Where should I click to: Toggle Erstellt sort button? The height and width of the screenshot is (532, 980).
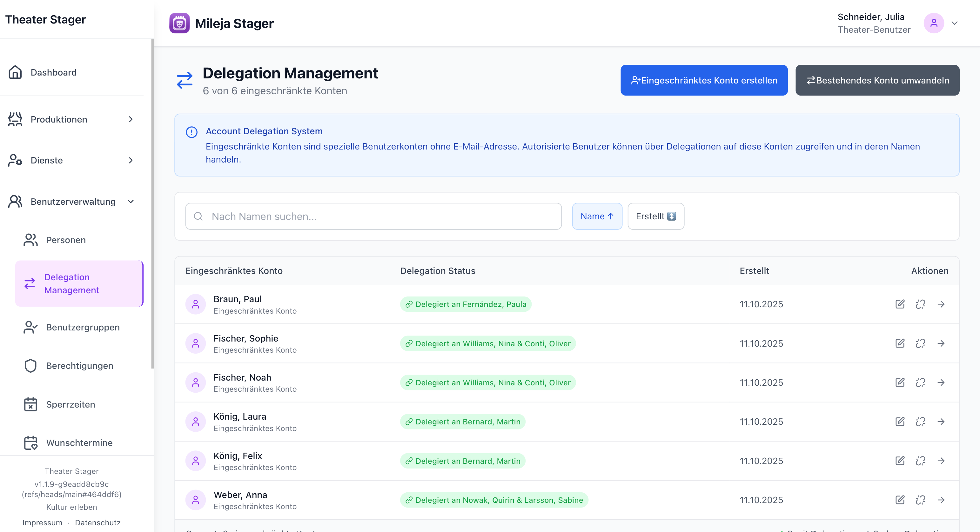[655, 216]
